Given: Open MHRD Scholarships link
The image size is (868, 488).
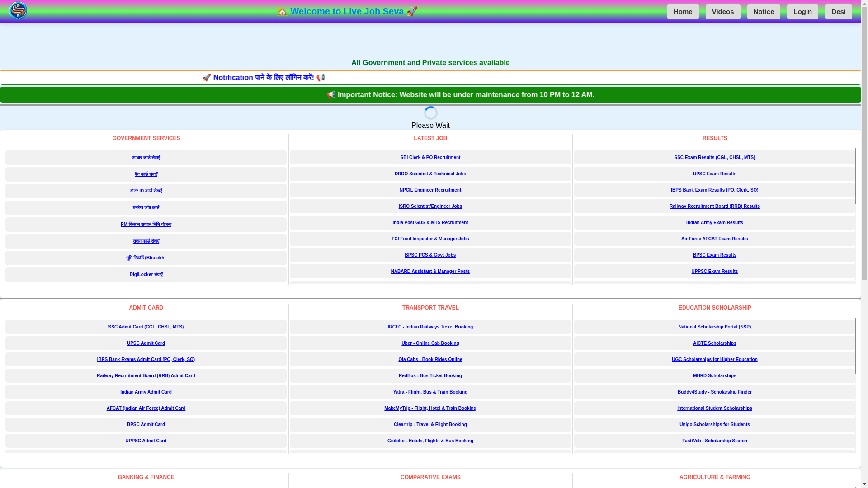Looking at the screenshot, I should pyautogui.click(x=714, y=376).
